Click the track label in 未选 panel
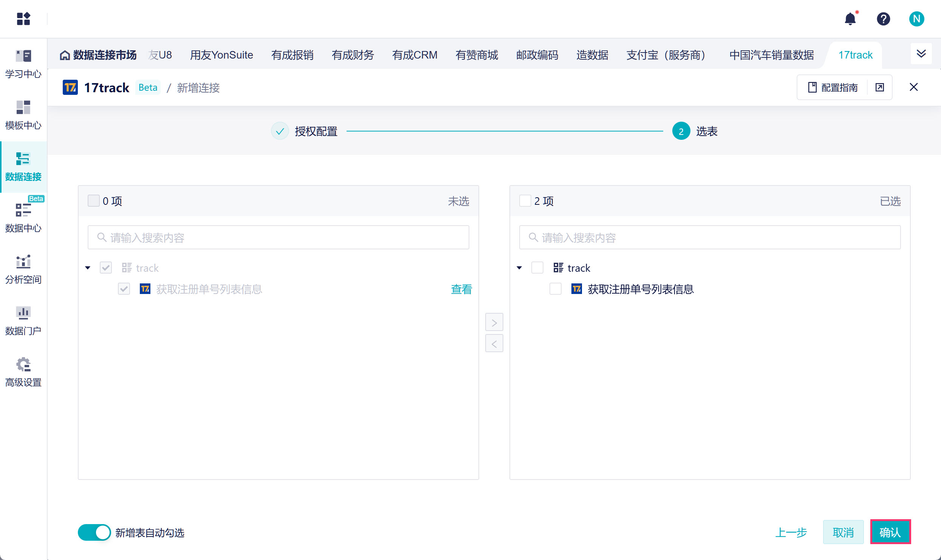This screenshot has width=941, height=560. pyautogui.click(x=147, y=268)
